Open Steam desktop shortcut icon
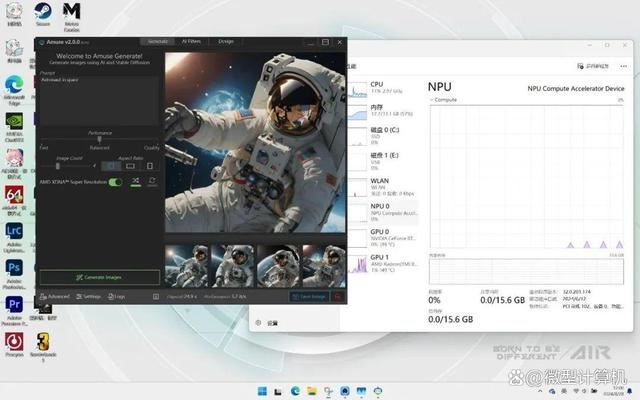This screenshot has width=640, height=400. click(43, 12)
